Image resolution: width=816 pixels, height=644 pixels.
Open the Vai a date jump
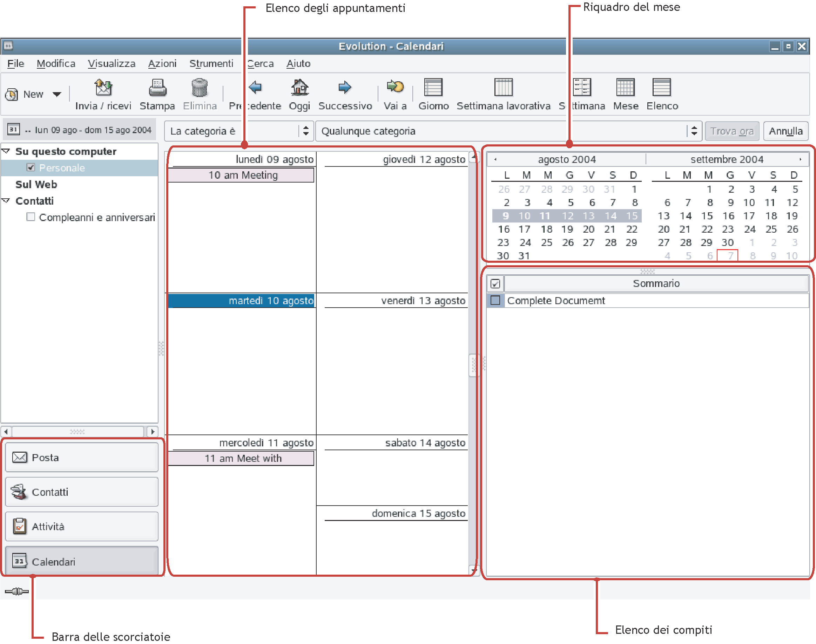(394, 88)
